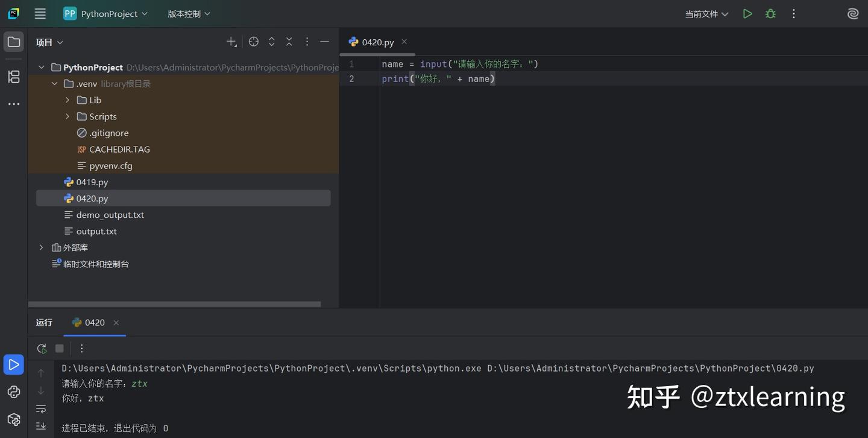The height and width of the screenshot is (438, 868).
Task: Rerun the 0420 console process
Action: tap(41, 348)
